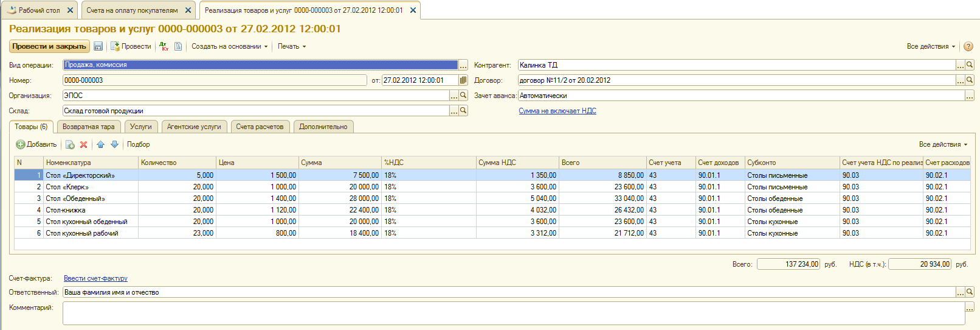
Task: Move row down with blue arrow
Action: tap(114, 144)
